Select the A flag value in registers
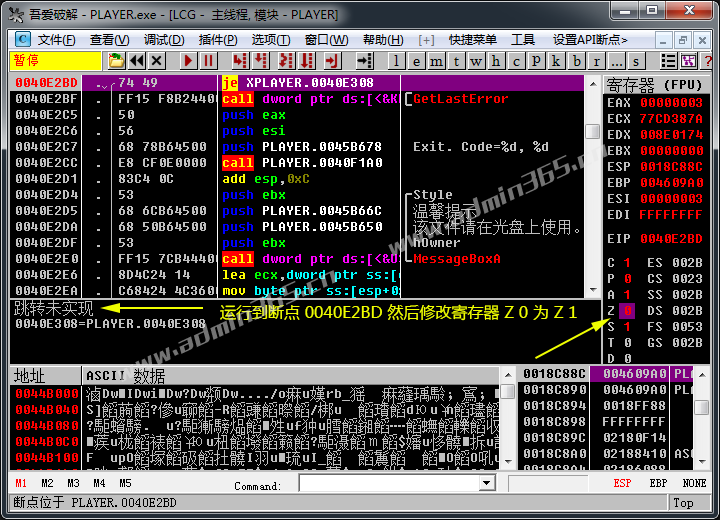This screenshot has width=720, height=520. (627, 295)
